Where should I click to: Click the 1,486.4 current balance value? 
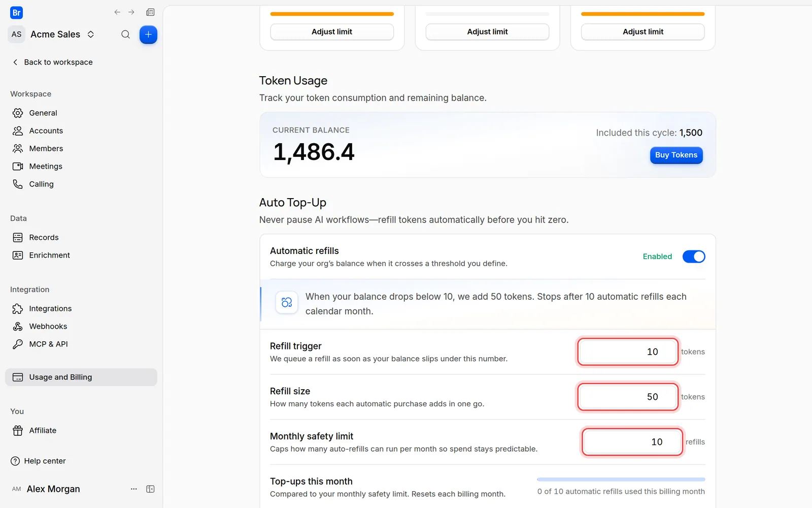[x=314, y=152]
